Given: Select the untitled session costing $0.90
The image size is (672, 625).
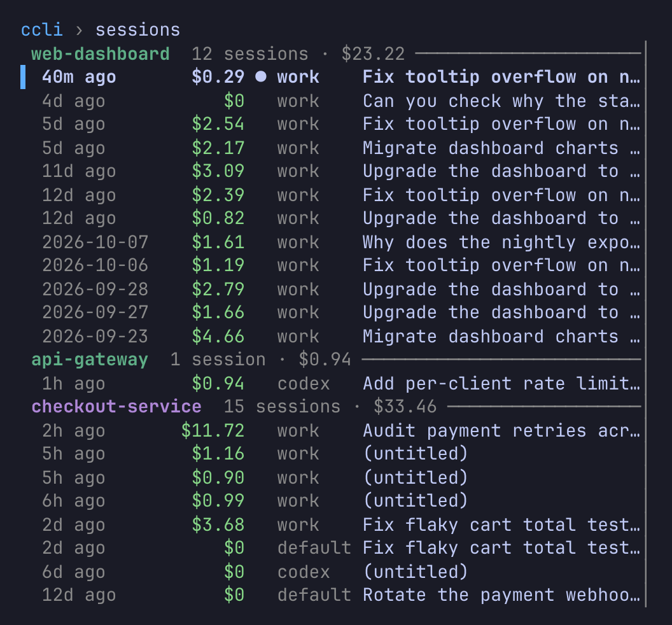Looking at the screenshot, I should click(x=330, y=477).
